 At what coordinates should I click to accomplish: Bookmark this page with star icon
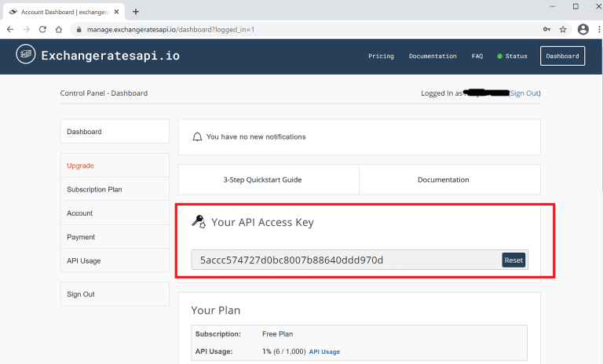pos(563,30)
